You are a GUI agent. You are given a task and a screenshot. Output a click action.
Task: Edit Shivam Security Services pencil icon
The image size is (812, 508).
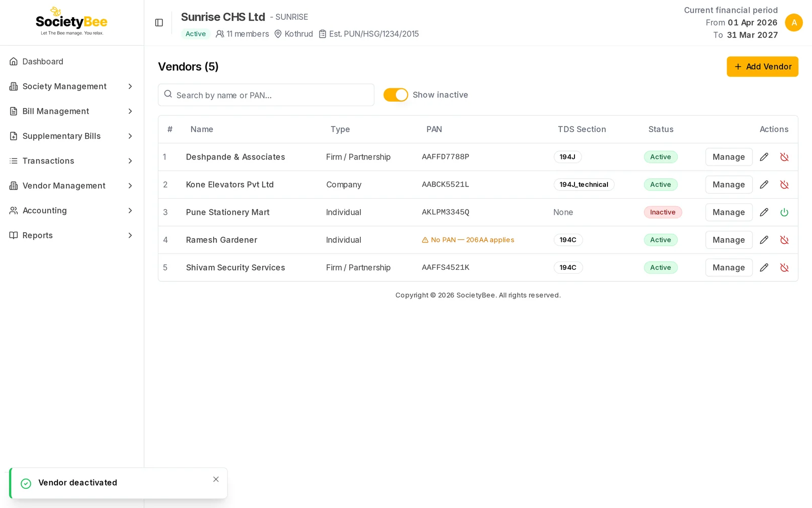point(764,268)
